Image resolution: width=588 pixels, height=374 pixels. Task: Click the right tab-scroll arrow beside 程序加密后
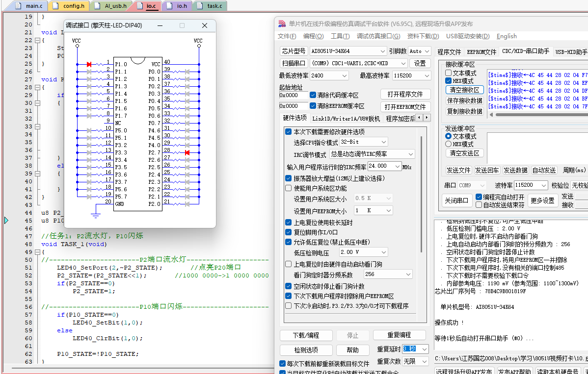coord(427,118)
